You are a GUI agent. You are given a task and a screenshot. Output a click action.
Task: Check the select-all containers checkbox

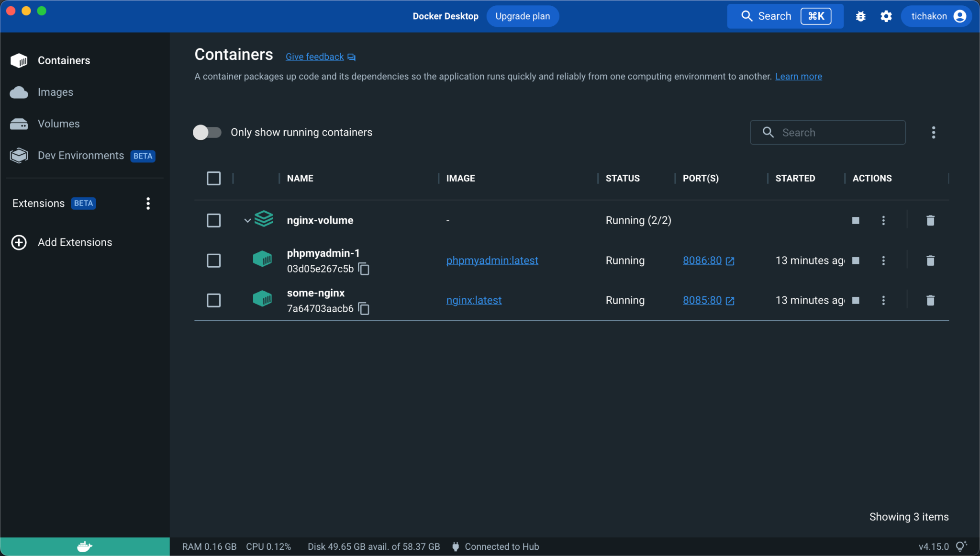(214, 178)
